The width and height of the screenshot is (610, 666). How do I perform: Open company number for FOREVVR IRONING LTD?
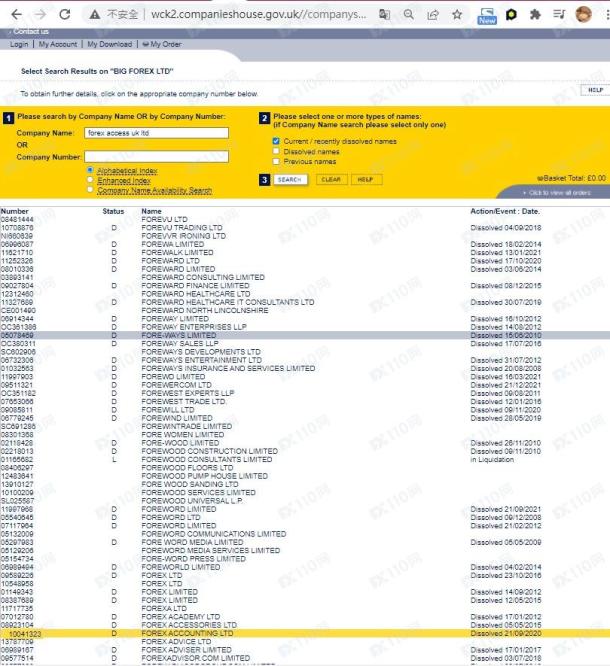pos(17,236)
